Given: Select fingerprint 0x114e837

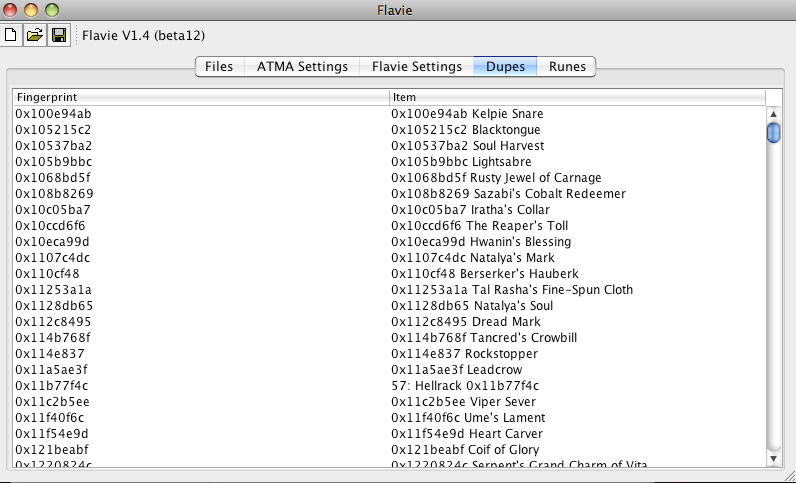Looking at the screenshot, I should pos(50,354).
